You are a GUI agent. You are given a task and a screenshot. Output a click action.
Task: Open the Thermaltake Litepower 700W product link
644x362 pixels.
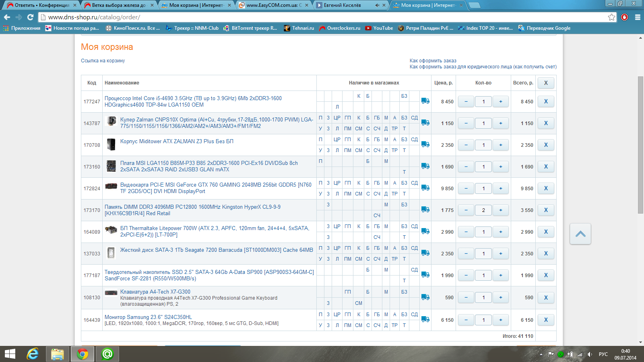(x=215, y=231)
